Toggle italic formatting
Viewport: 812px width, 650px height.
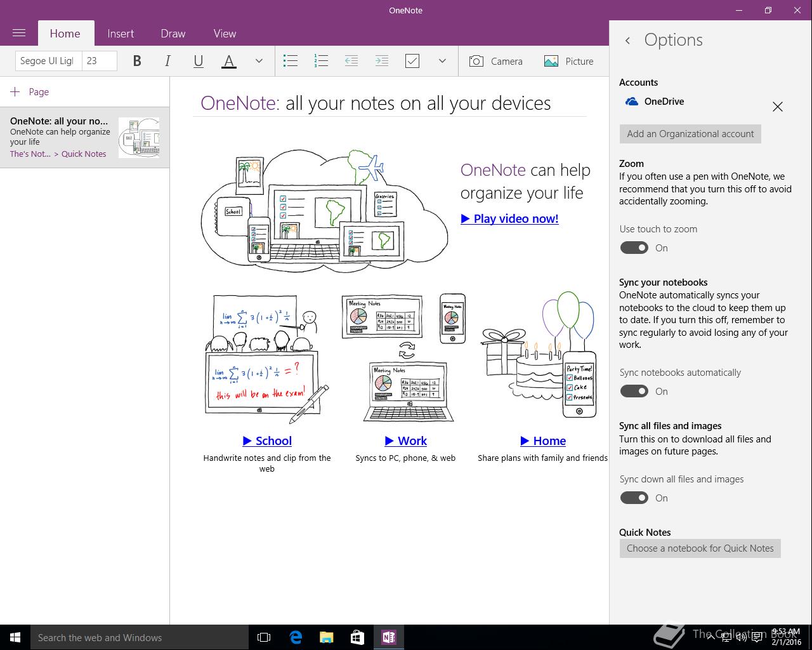[x=167, y=61]
